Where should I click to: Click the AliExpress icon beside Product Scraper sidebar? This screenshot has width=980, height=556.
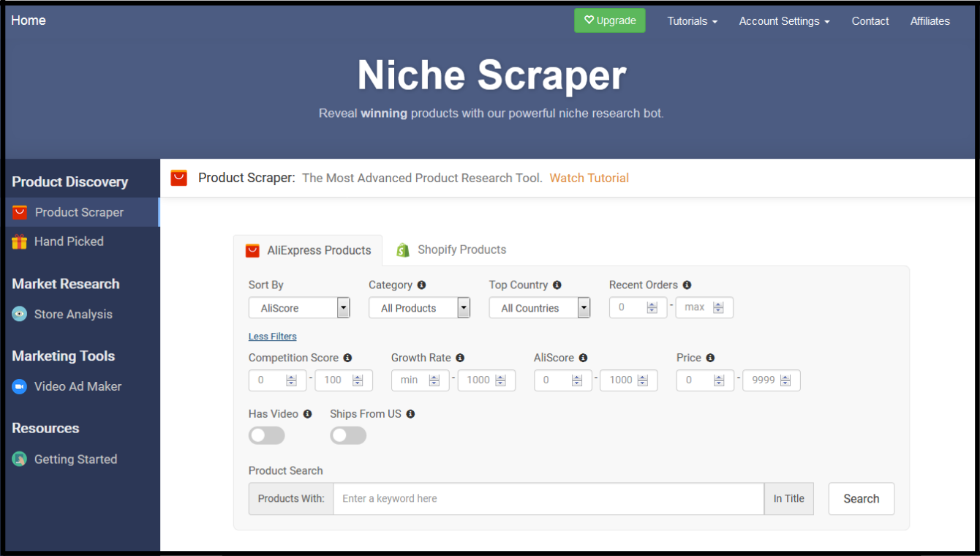pos(20,212)
